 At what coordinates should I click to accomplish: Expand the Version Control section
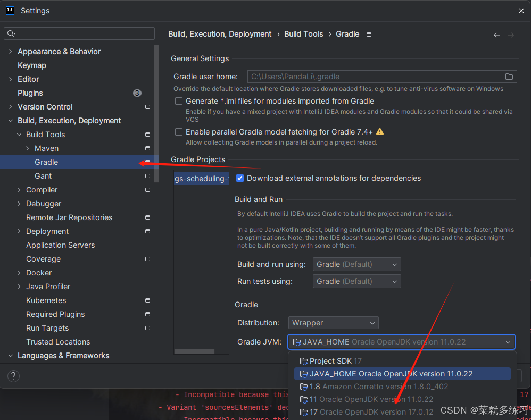(11, 107)
